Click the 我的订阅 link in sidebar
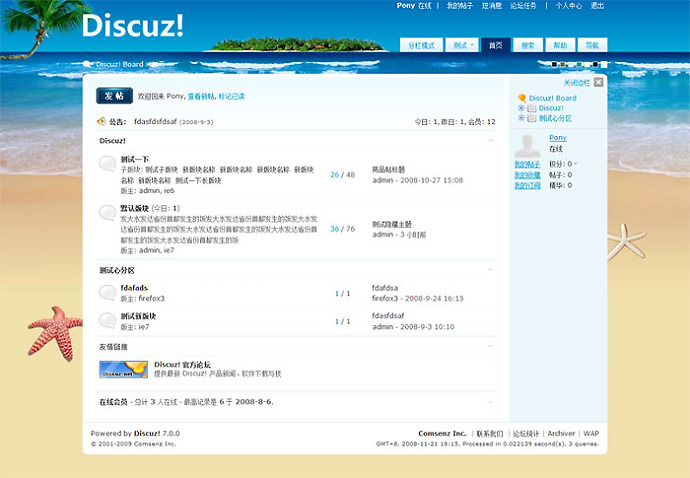The height and width of the screenshot is (478, 690). pyautogui.click(x=527, y=186)
